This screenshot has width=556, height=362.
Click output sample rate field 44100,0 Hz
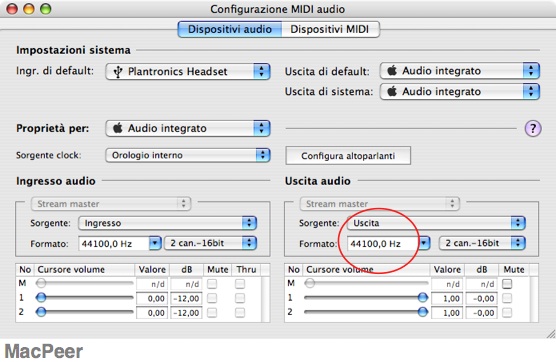383,244
